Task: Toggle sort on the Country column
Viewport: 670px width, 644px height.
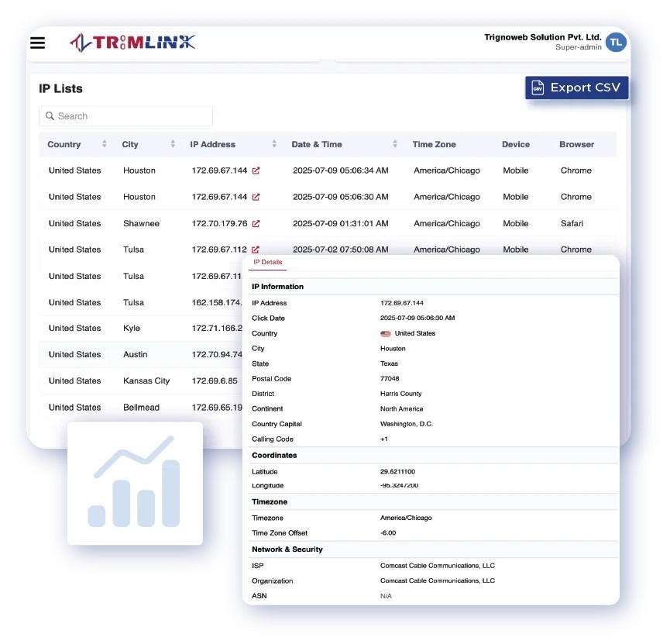Action: point(105,144)
